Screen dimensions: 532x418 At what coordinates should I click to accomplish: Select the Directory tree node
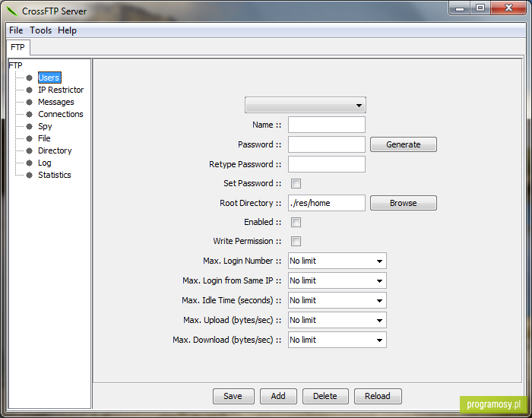tap(55, 150)
